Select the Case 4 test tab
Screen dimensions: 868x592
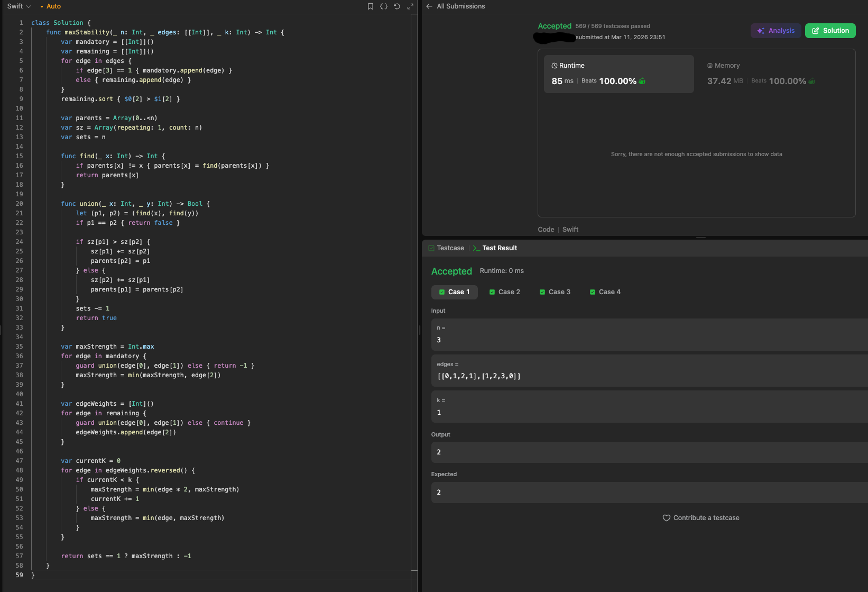pos(605,292)
